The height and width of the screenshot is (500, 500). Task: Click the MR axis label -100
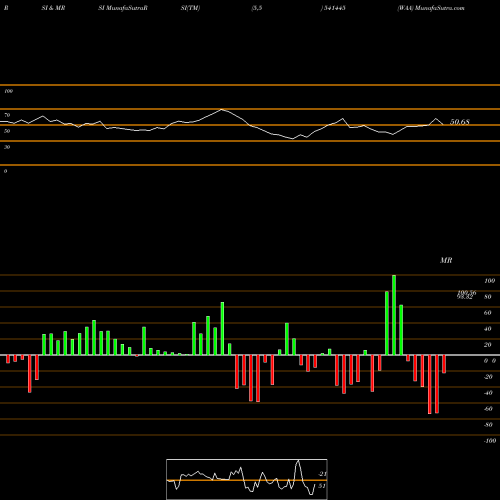click(x=490, y=441)
